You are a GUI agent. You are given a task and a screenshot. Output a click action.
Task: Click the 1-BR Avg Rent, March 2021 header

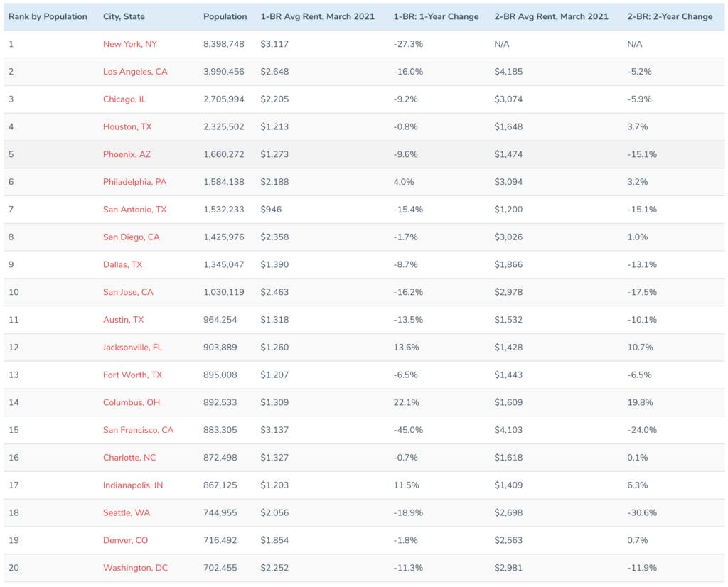pyautogui.click(x=318, y=17)
